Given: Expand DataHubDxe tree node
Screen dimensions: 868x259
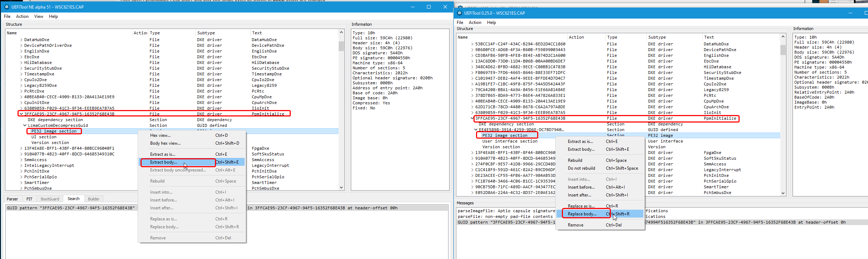Looking at the screenshot, I should 21,40.
